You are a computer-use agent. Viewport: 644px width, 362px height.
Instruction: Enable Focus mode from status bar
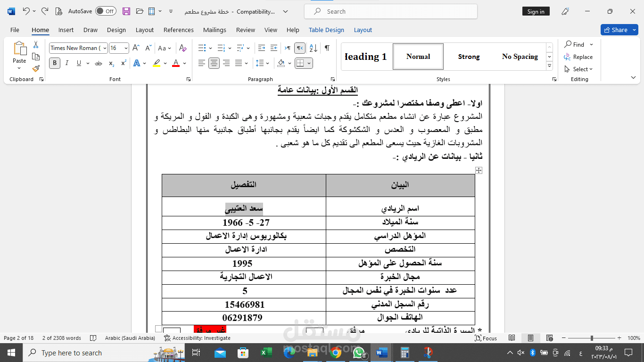486,338
